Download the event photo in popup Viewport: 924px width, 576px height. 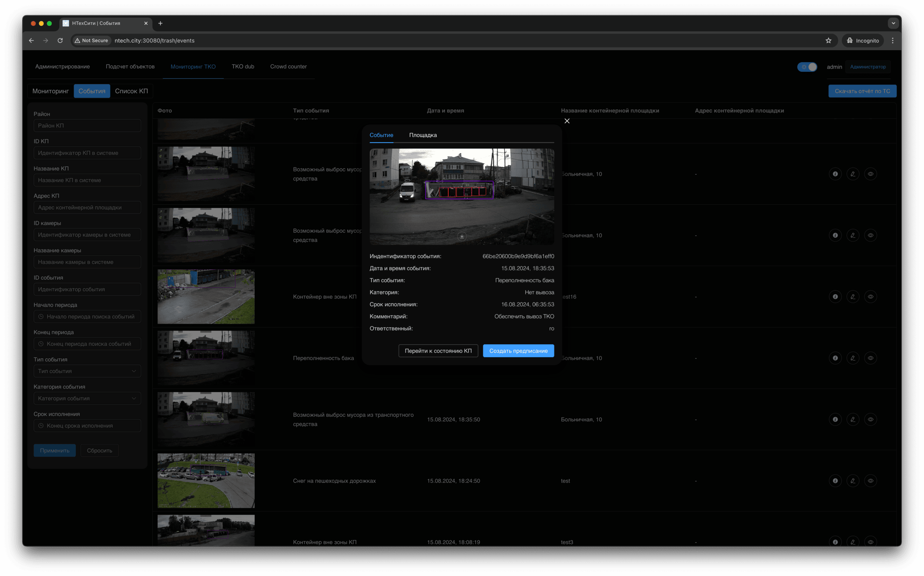point(462,237)
